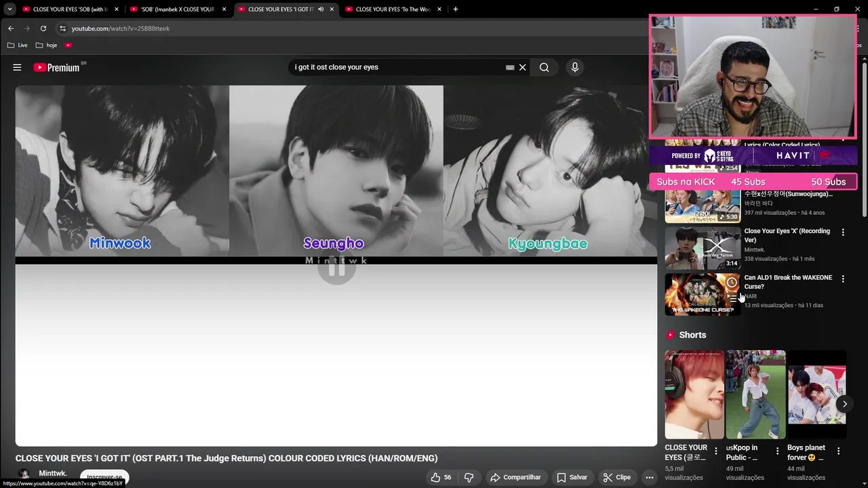The image size is (868, 488).
Task: Save video with Salvar button
Action: click(572, 477)
